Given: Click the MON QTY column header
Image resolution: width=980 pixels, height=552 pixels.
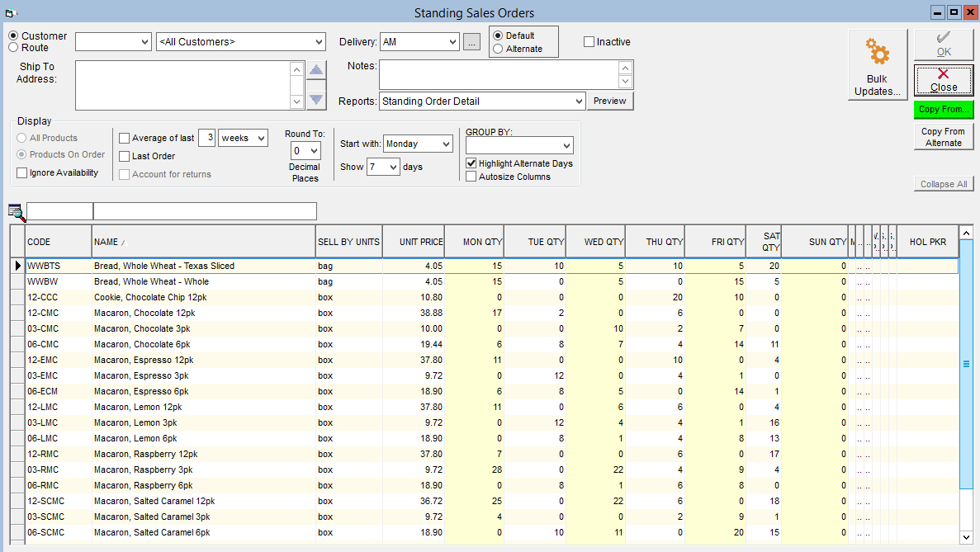Looking at the screenshot, I should pos(475,242).
